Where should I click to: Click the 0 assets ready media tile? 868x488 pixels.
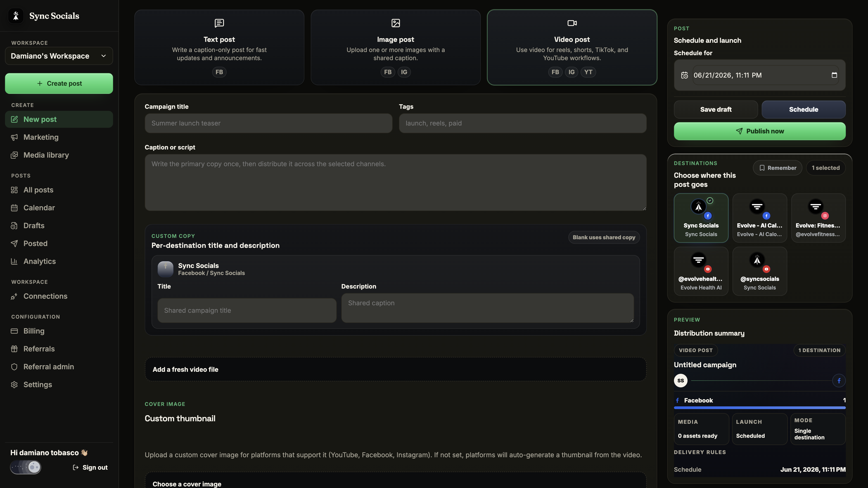[x=701, y=429]
